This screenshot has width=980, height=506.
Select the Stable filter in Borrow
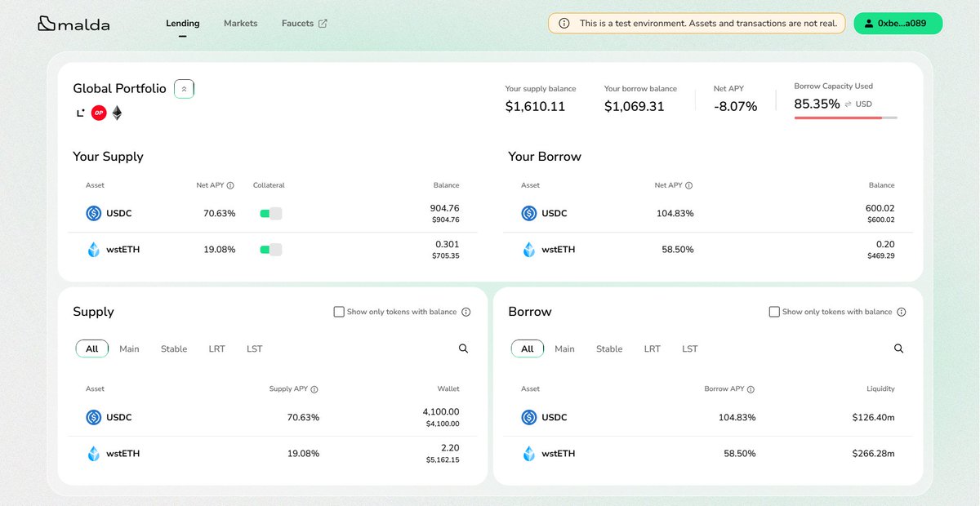click(609, 348)
